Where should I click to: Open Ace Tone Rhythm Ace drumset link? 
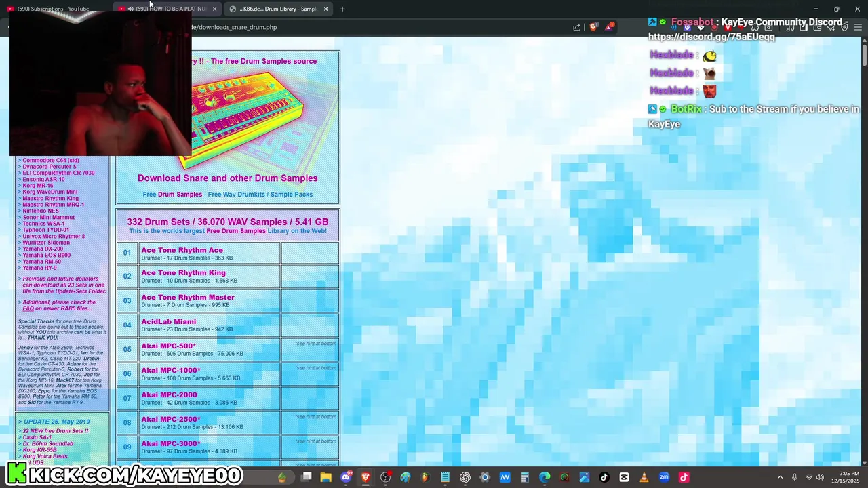pos(182,250)
